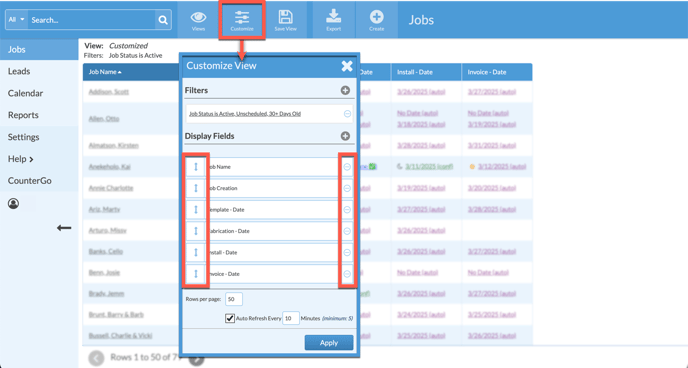
Task: Add a new filter with plus icon
Action: point(345,90)
